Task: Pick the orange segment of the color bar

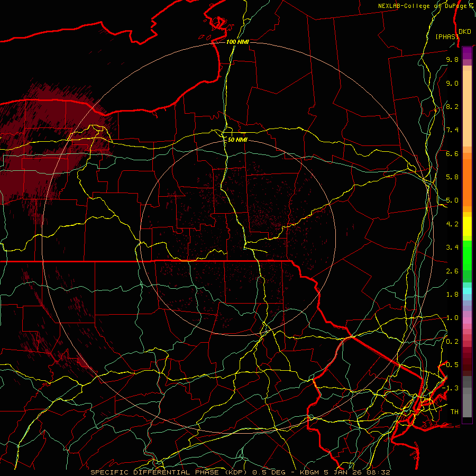Action: [x=467, y=182]
